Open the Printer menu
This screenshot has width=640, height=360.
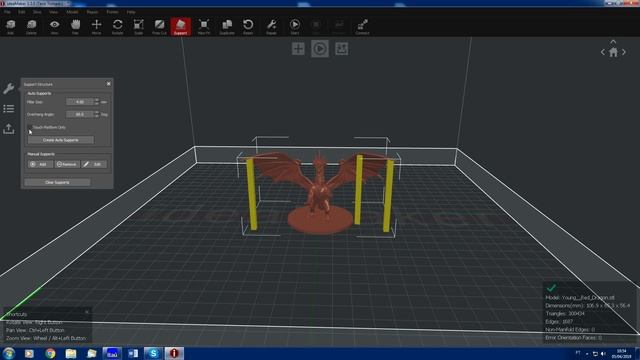(x=112, y=12)
